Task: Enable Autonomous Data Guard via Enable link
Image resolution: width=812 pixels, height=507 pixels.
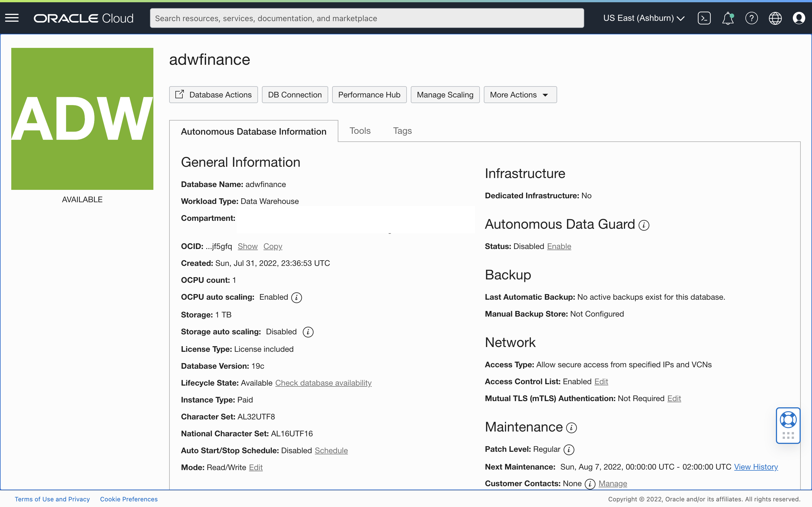Action: click(x=559, y=246)
